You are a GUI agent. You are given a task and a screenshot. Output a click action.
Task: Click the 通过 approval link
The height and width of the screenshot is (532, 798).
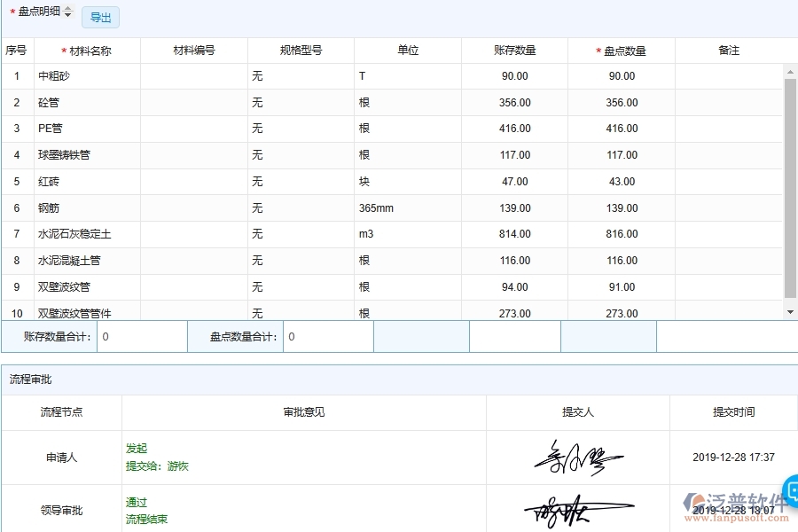click(136, 502)
